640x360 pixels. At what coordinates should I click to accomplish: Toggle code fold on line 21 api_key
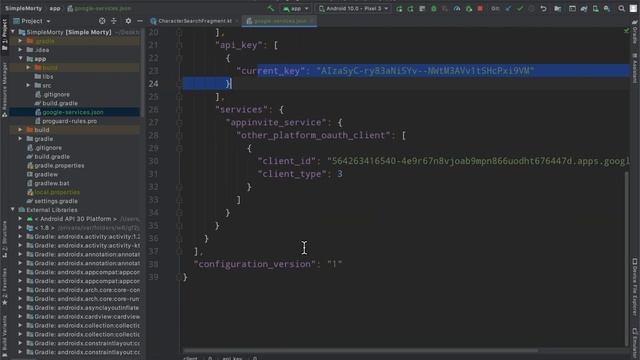179,45
